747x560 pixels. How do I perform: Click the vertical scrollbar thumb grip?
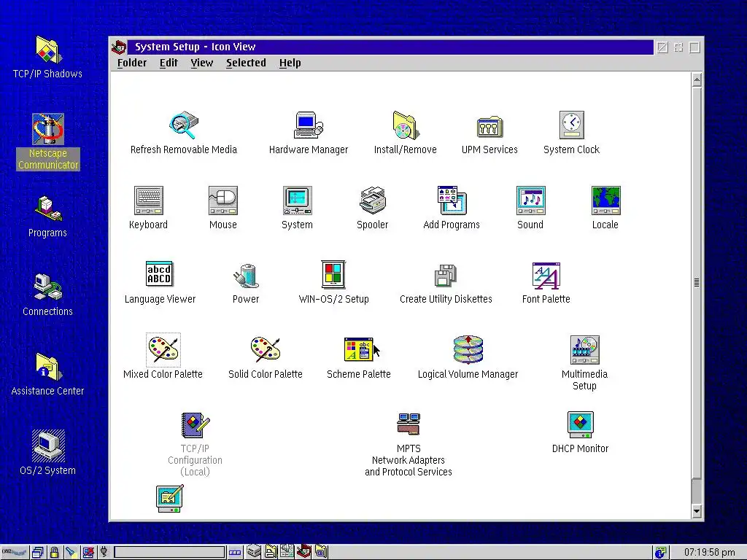click(x=697, y=282)
